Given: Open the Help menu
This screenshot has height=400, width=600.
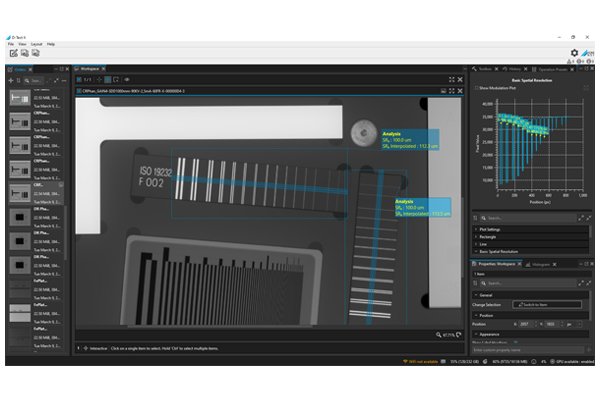Looking at the screenshot, I should pyautogui.click(x=51, y=44).
